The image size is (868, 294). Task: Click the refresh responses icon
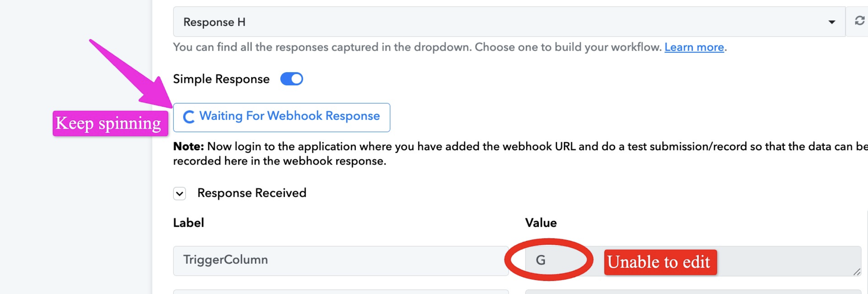[859, 21]
